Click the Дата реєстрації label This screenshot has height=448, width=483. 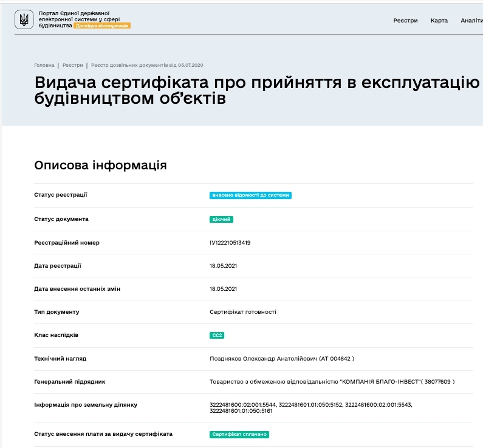[58, 266]
